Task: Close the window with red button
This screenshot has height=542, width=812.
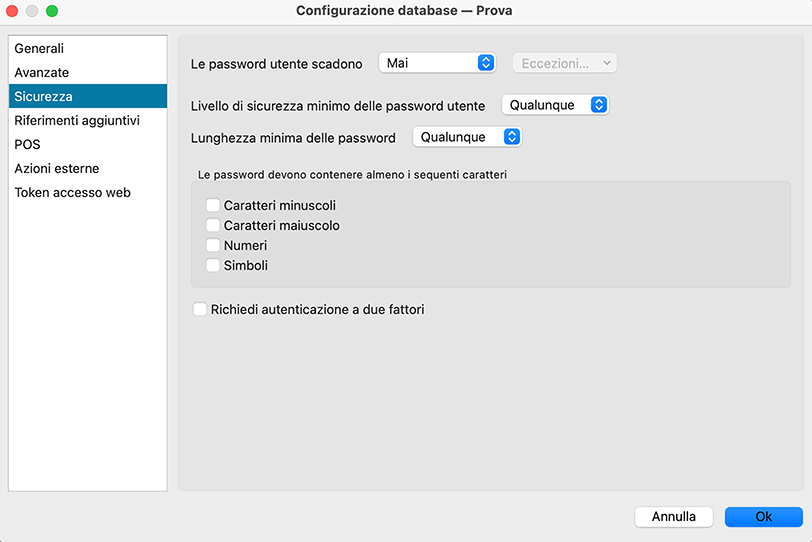Action: pos(12,11)
